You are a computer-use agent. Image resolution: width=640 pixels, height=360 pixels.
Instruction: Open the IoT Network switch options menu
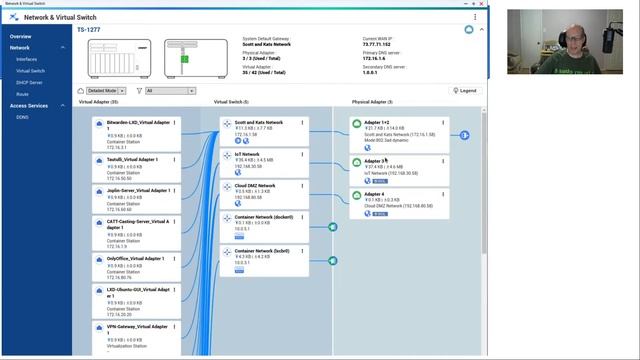point(302,154)
